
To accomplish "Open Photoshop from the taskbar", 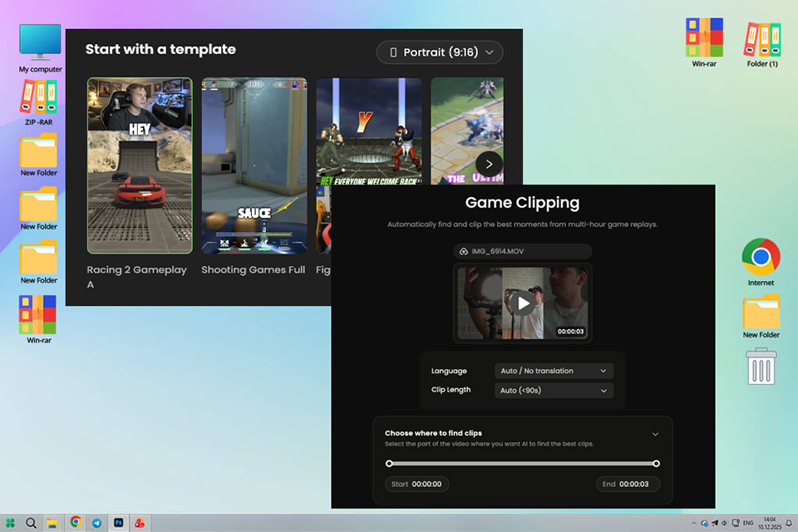I will (x=119, y=523).
